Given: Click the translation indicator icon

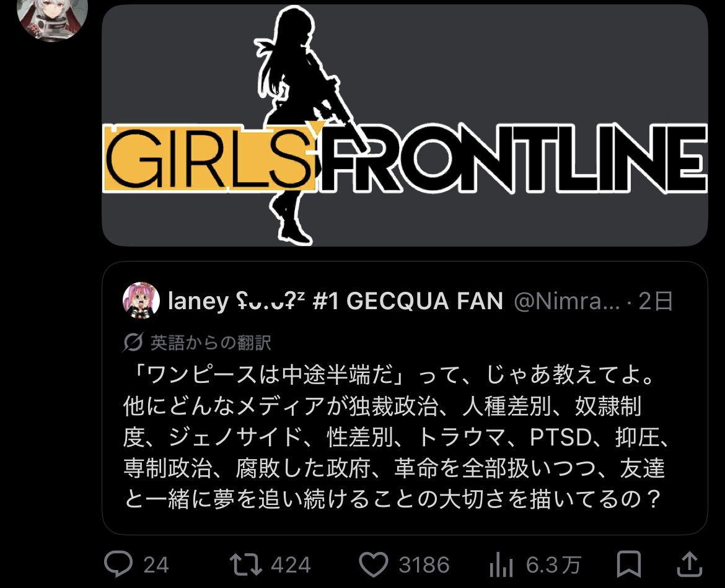Looking at the screenshot, I should (x=133, y=342).
